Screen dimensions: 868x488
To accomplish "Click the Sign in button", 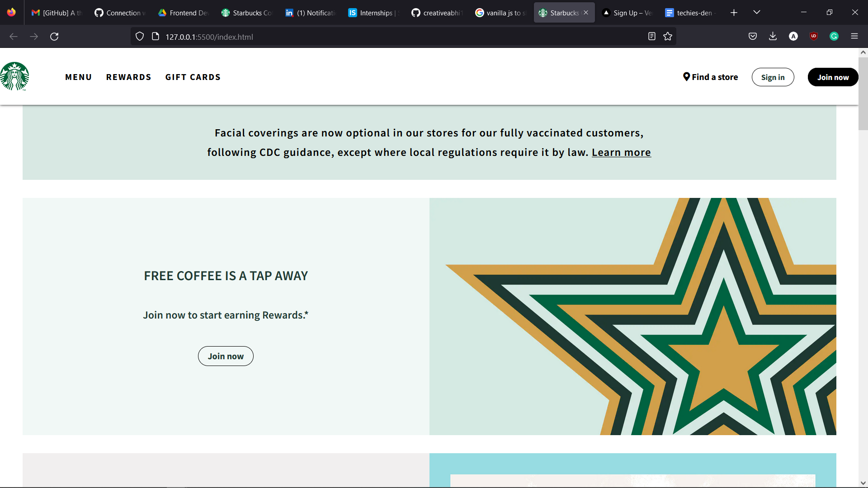I will 773,77.
